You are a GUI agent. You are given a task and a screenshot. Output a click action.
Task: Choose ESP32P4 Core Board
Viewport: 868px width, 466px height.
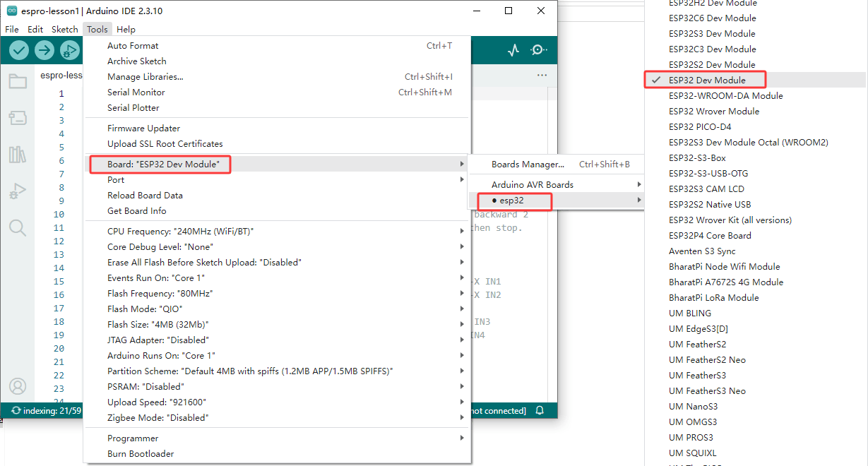(x=756, y=236)
